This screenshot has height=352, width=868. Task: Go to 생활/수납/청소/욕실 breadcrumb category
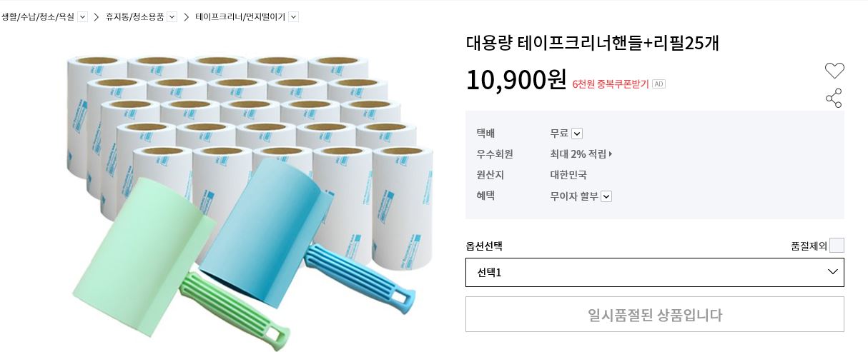(38, 16)
